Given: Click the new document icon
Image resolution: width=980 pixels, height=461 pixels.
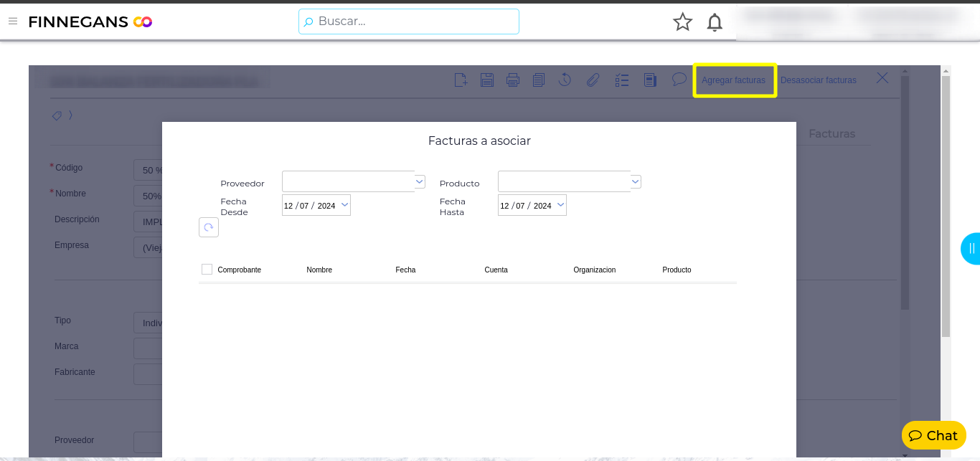Looking at the screenshot, I should click(x=461, y=80).
